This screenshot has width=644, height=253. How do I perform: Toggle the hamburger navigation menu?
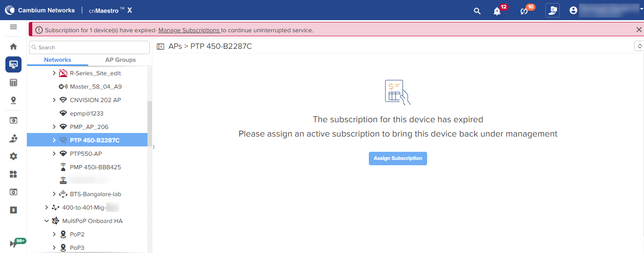pyautogui.click(x=13, y=27)
